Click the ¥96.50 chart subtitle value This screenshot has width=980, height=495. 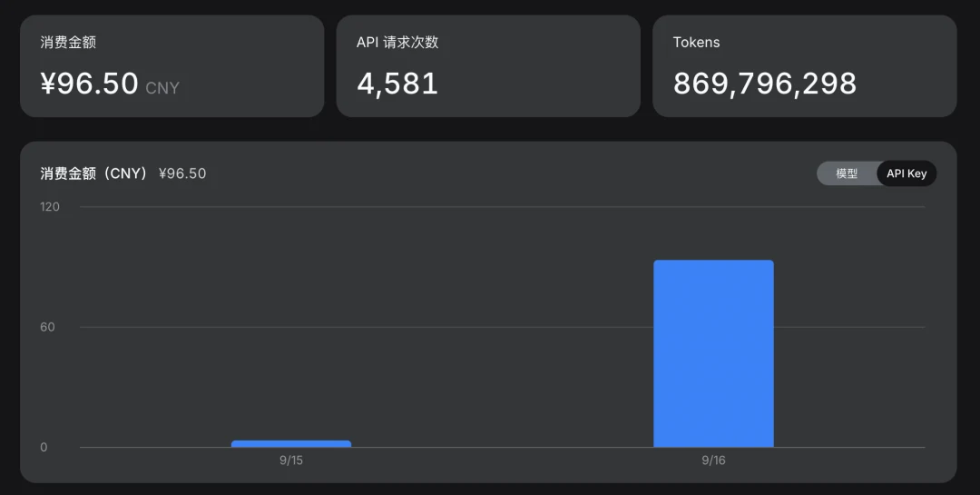(182, 173)
